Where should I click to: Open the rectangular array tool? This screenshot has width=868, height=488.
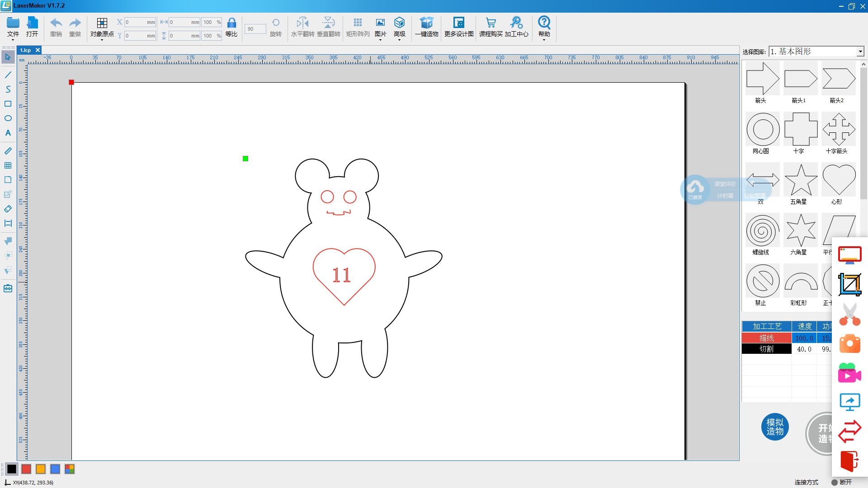pyautogui.click(x=358, y=23)
